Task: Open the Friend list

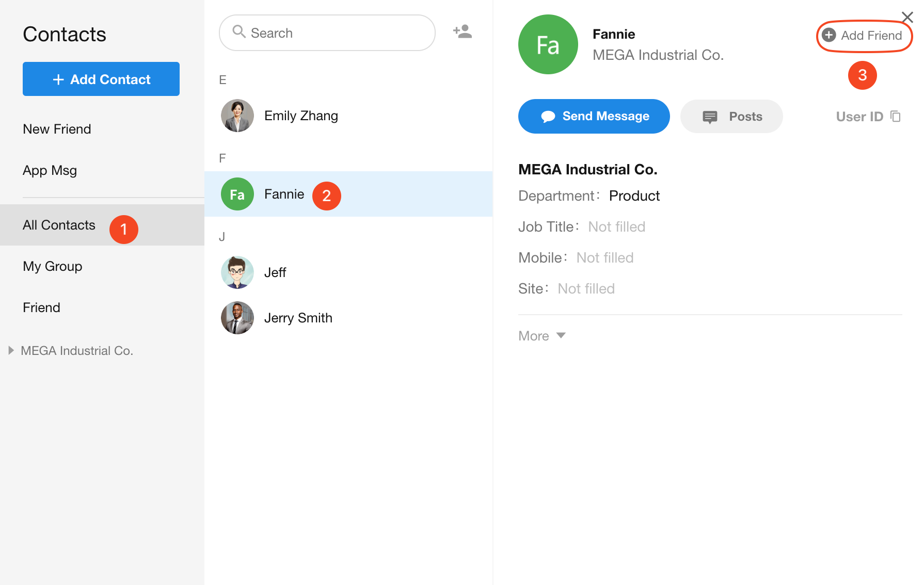Action: tap(41, 307)
